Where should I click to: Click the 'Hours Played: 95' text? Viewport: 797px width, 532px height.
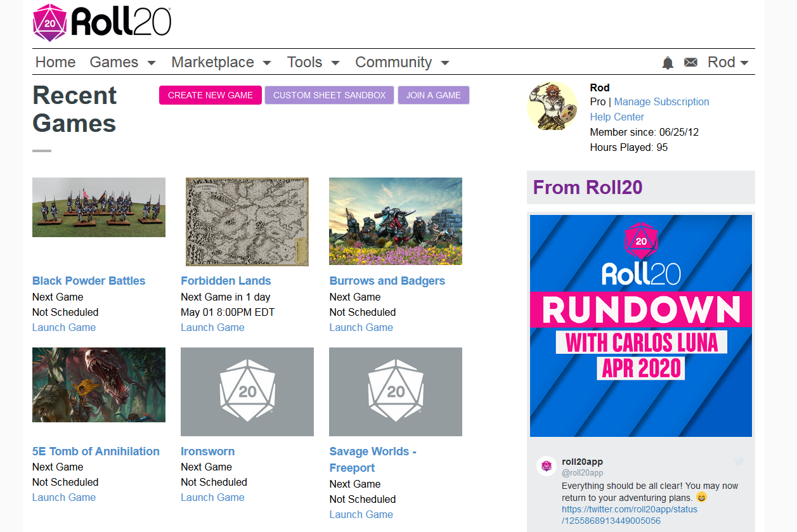(x=628, y=147)
